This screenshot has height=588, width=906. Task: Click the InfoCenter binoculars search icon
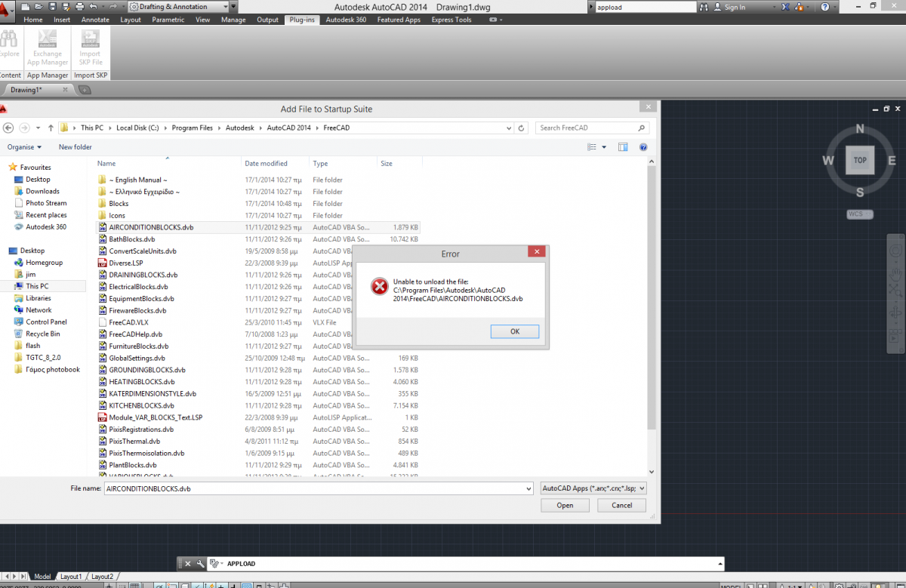pos(704,7)
